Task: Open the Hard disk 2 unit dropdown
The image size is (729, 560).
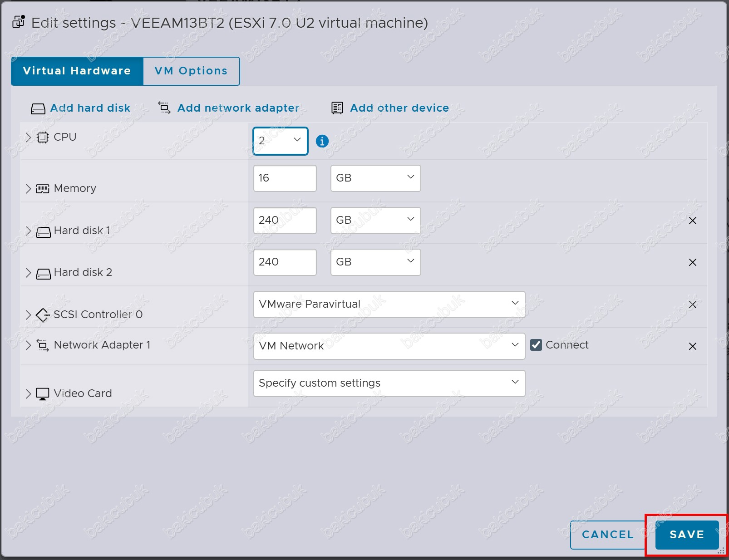Action: click(376, 262)
